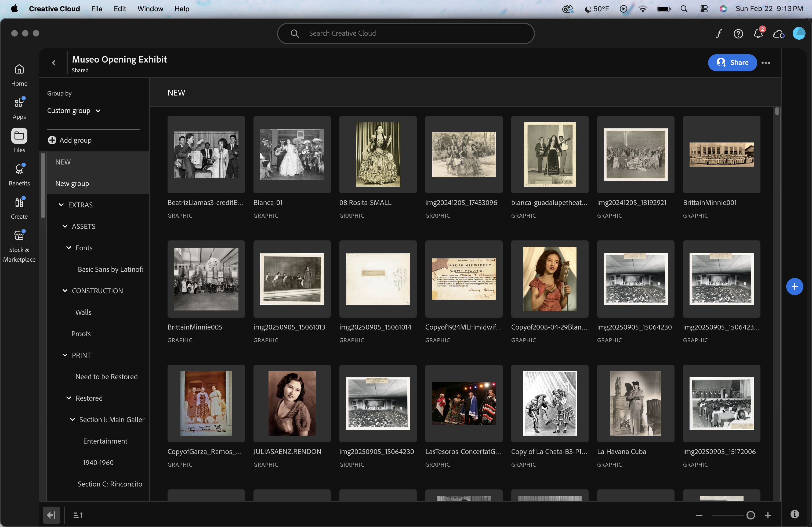Collapse the PRINT group
The width and height of the screenshot is (812, 527).
pyautogui.click(x=65, y=355)
